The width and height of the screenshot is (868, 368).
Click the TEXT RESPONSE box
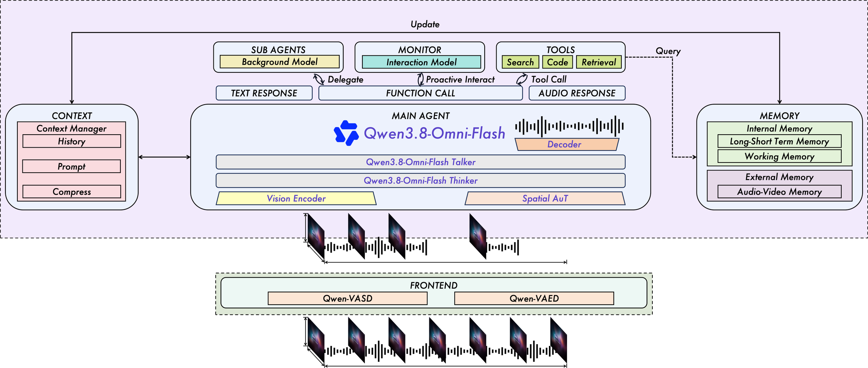(x=264, y=93)
